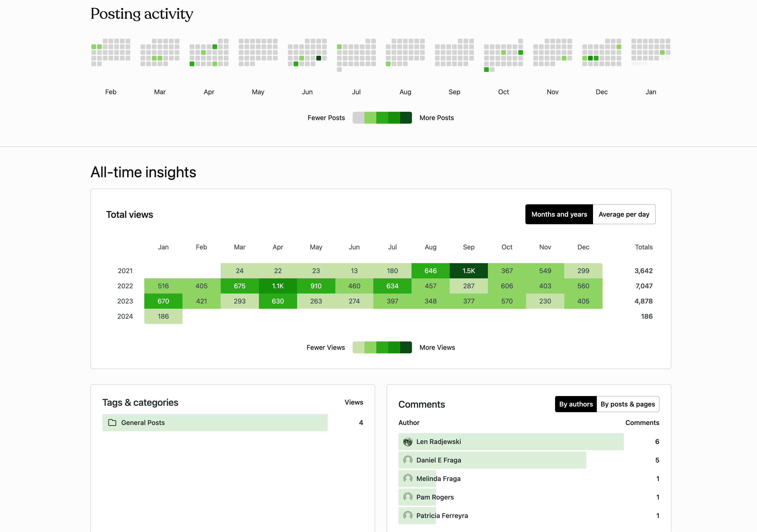Click the General Posts folder icon

(x=112, y=423)
